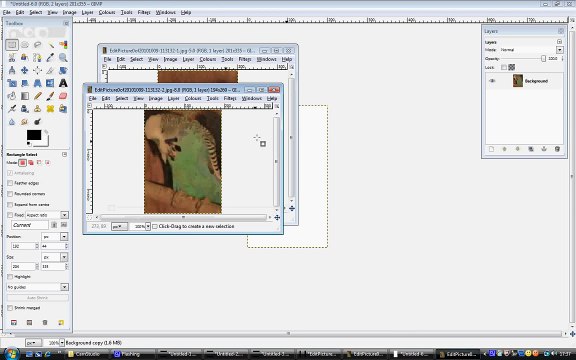Screen dimensions: 576x360
Task: Click the duplicate layer icon in Layers panel
Action: click(531, 149)
